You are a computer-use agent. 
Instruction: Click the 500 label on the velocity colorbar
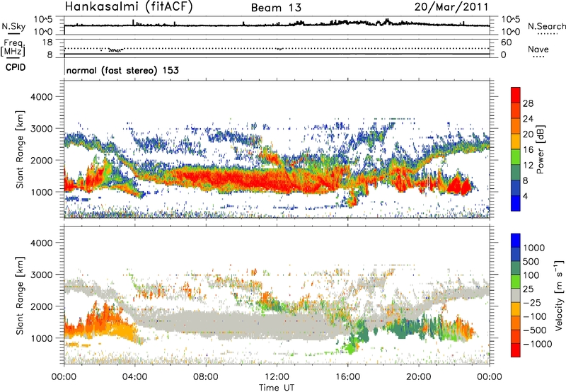(x=531, y=261)
